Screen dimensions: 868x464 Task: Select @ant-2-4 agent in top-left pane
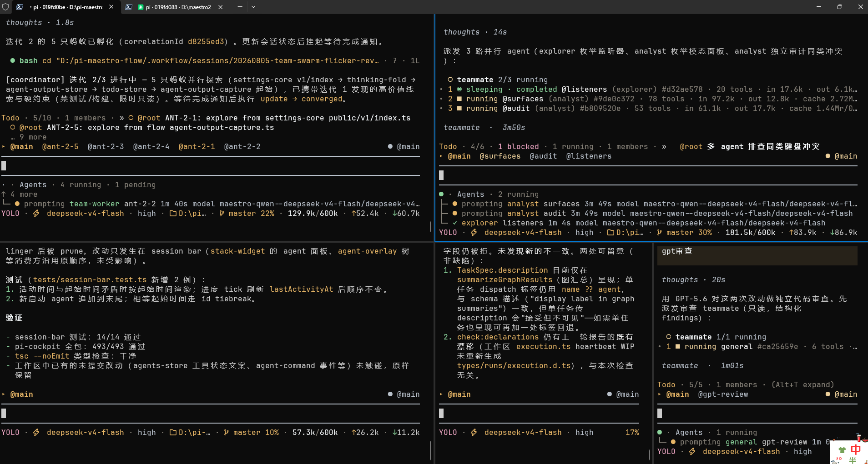[x=151, y=147]
